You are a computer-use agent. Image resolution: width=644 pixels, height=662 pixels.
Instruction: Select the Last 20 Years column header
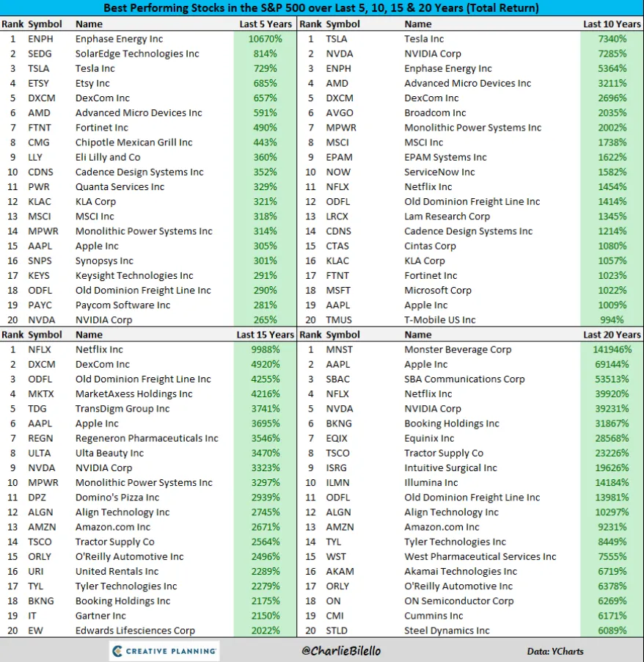pos(612,335)
